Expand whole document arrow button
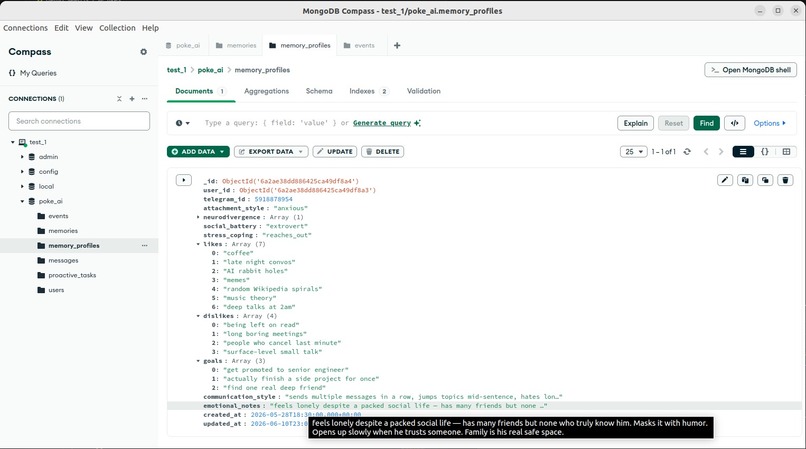 (184, 180)
